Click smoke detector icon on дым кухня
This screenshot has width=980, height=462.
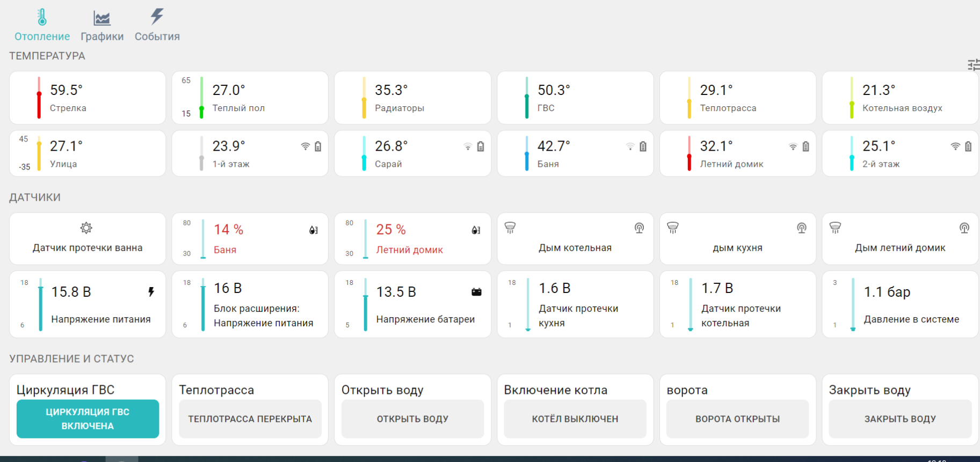pos(673,228)
